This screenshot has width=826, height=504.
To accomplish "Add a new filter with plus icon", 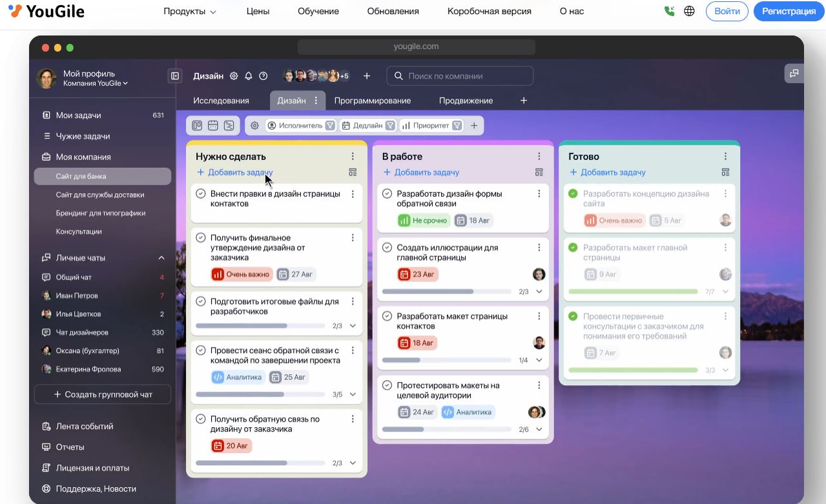I will point(474,126).
